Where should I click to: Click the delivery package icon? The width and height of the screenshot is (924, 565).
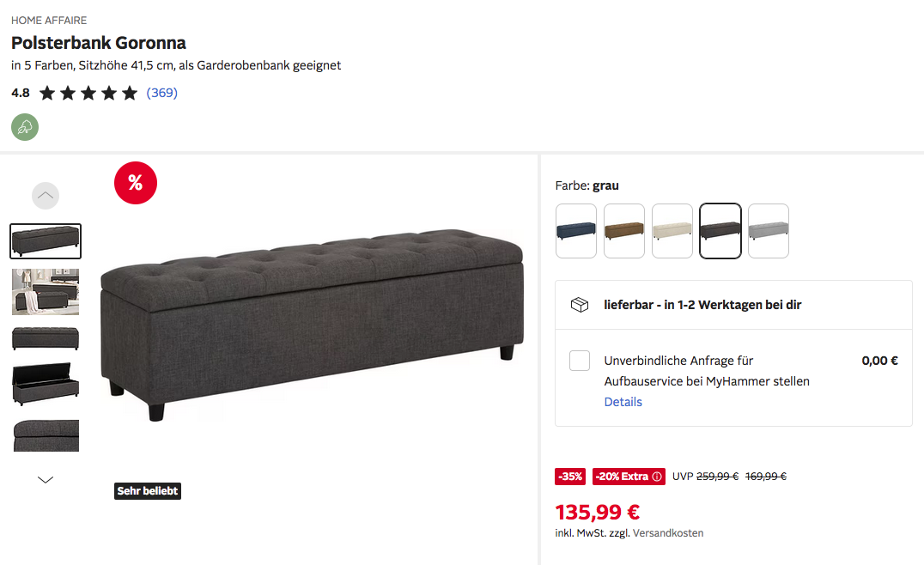(580, 305)
